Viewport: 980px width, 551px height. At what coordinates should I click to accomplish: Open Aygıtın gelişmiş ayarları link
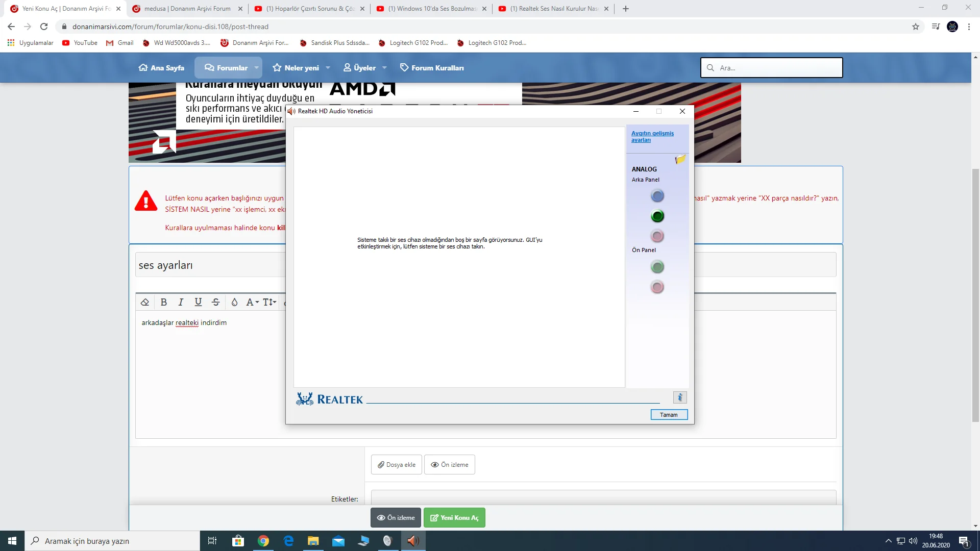click(x=652, y=136)
